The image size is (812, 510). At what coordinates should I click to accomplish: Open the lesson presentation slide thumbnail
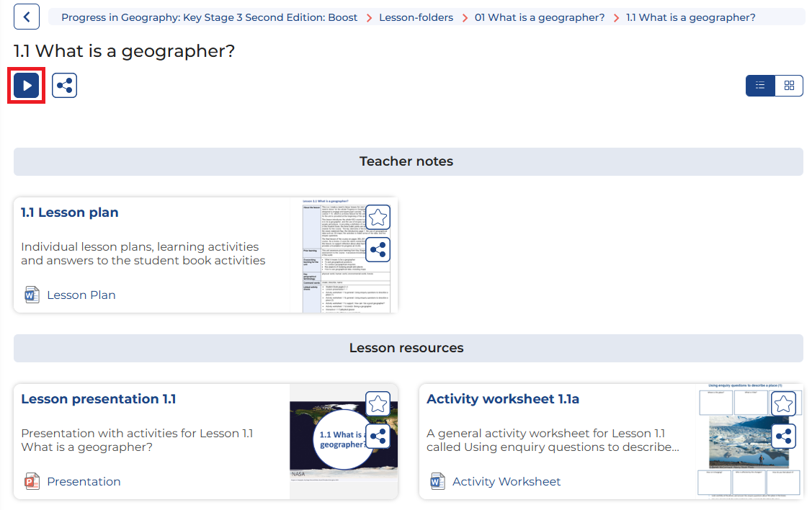[x=344, y=441]
